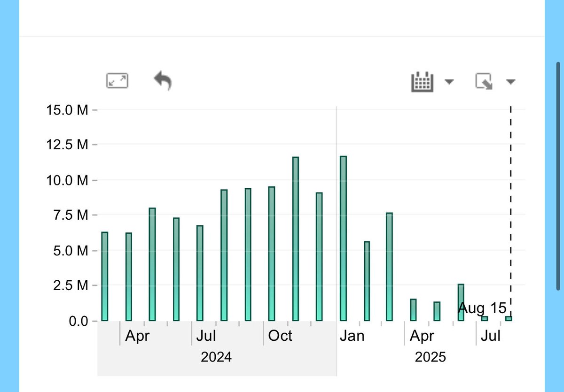
Task: Click the Apr label under 2025
Action: pos(422,336)
